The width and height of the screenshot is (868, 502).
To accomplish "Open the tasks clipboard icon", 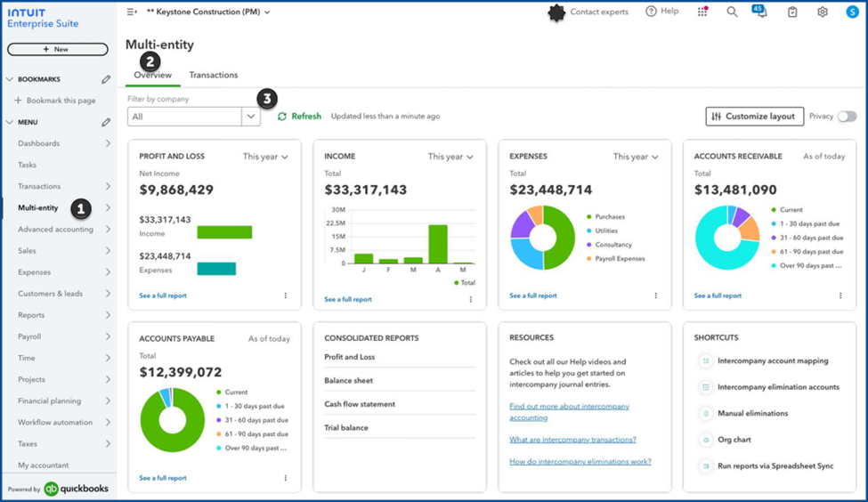I will point(792,12).
